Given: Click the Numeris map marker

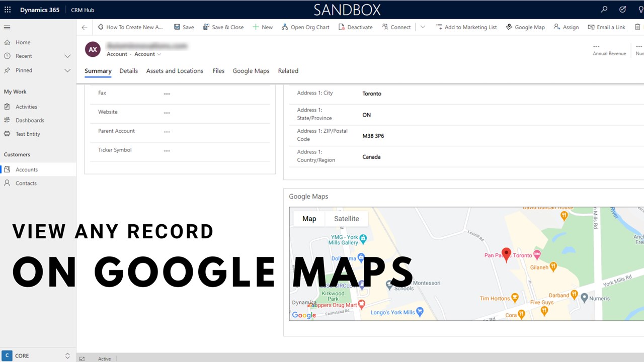Looking at the screenshot, I should (x=584, y=298).
